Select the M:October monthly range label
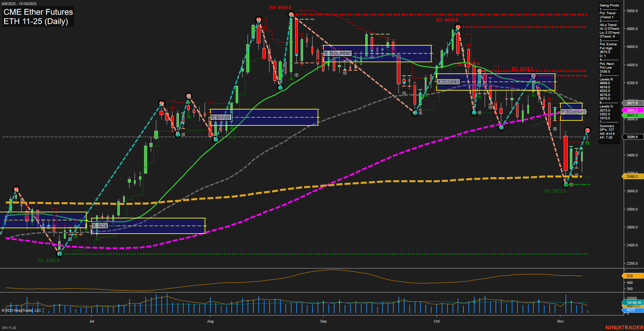 448,81
